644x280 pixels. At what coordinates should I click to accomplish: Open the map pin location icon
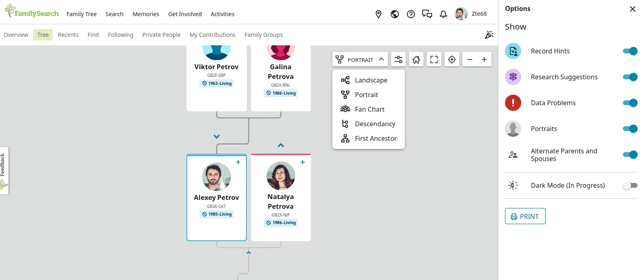point(379,14)
